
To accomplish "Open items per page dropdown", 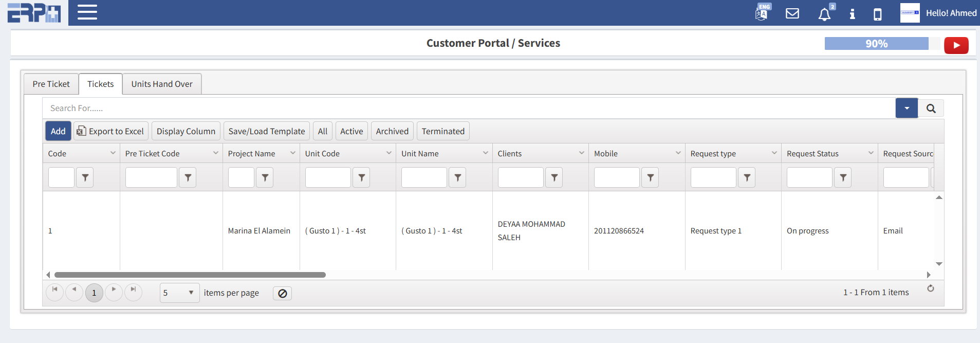I will tap(179, 293).
